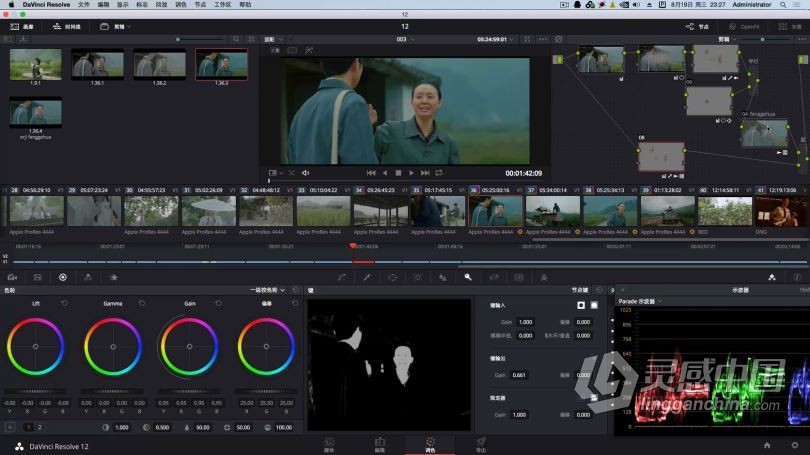Open the viewer zoom fit dropdown
The width and height of the screenshot is (810, 455).
click(x=273, y=39)
